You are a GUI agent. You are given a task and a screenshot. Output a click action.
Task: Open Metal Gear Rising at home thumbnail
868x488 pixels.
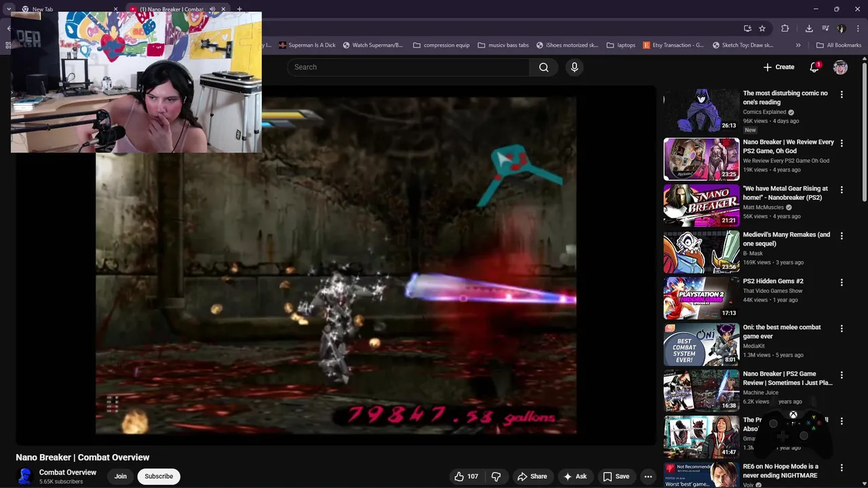point(701,205)
